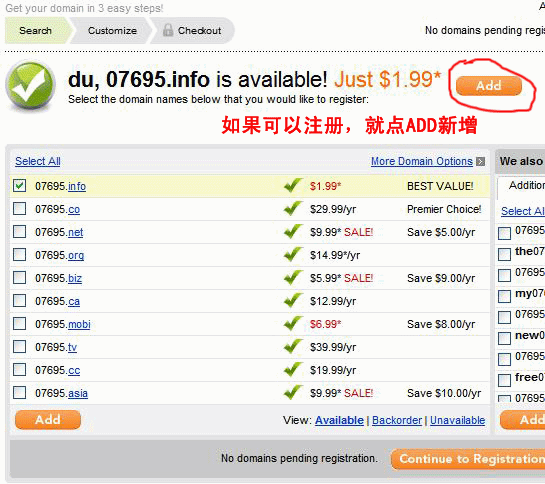Click the arrow icon next to More Domain Options

480,161
